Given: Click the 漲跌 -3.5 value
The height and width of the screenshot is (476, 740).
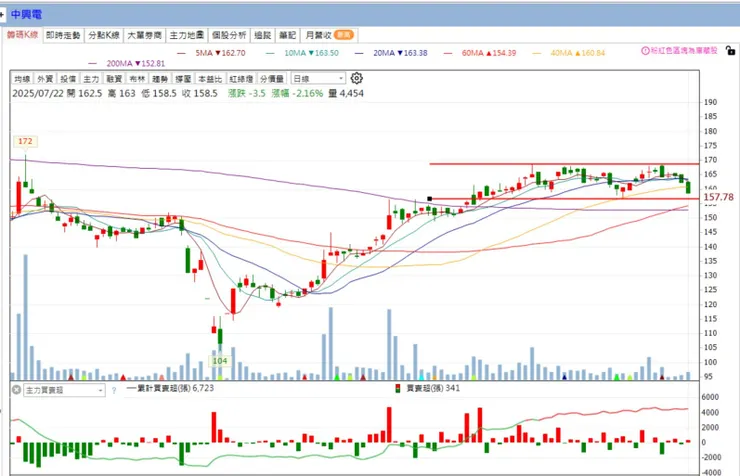Looking at the screenshot, I should tap(247, 93).
